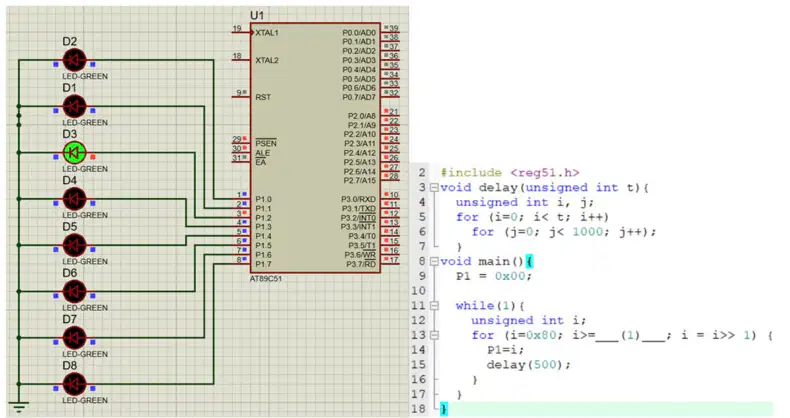Collapse the delay function fold marker
The image size is (790, 418).
pos(433,188)
